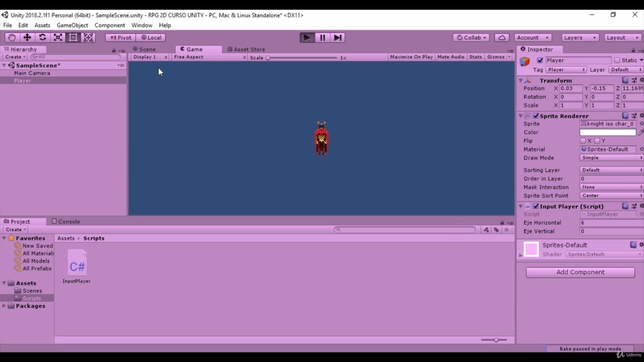Open the GameObject menu
The height and width of the screenshot is (362, 644).
click(x=72, y=25)
